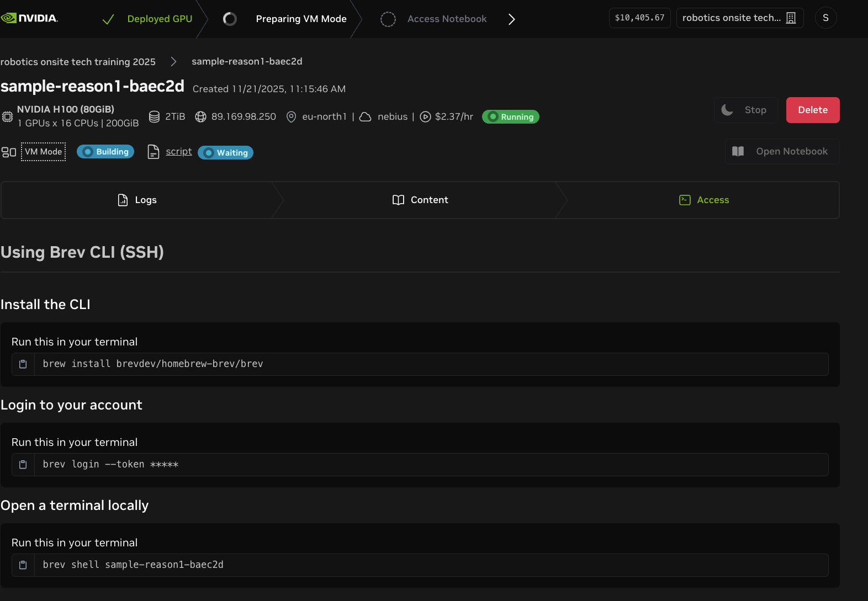
Task: Open the script link
Action: (x=179, y=152)
